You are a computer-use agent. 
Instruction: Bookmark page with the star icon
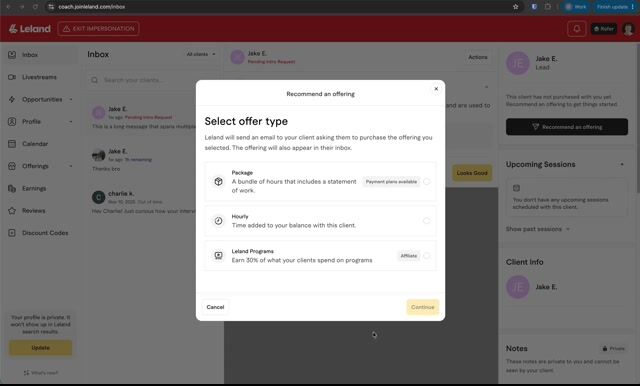tap(516, 7)
